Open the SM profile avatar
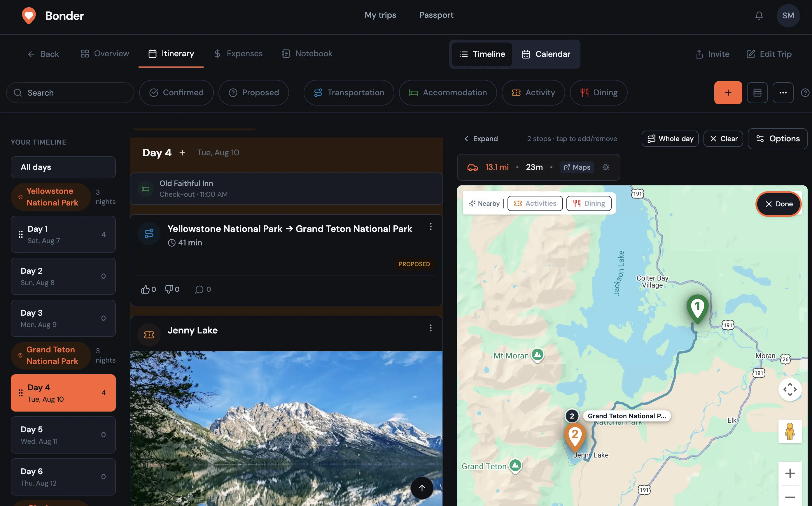This screenshot has width=812, height=506. tap(788, 16)
